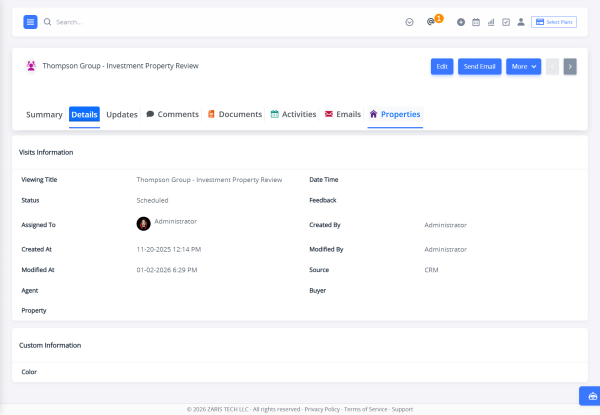The image size is (600, 415).
Task: Open the Support footer link
Action: pos(402,409)
